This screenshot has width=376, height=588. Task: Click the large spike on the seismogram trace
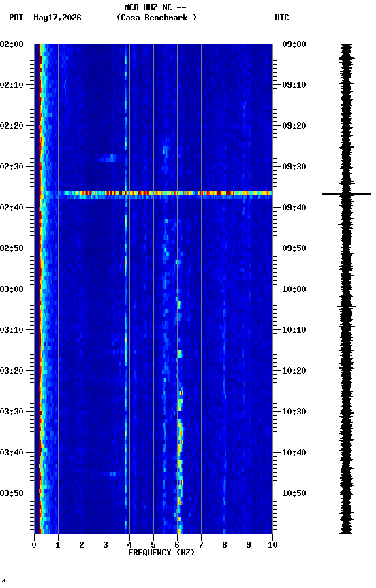(346, 194)
